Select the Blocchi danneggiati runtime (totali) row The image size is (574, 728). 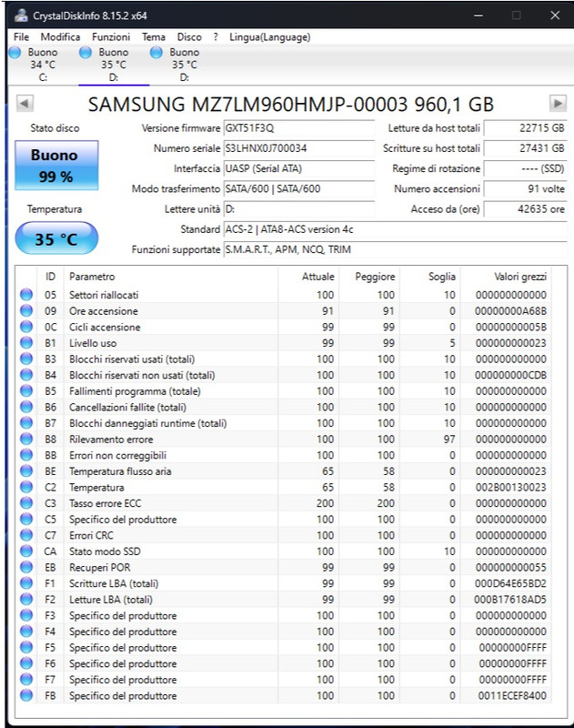pyautogui.click(x=284, y=423)
